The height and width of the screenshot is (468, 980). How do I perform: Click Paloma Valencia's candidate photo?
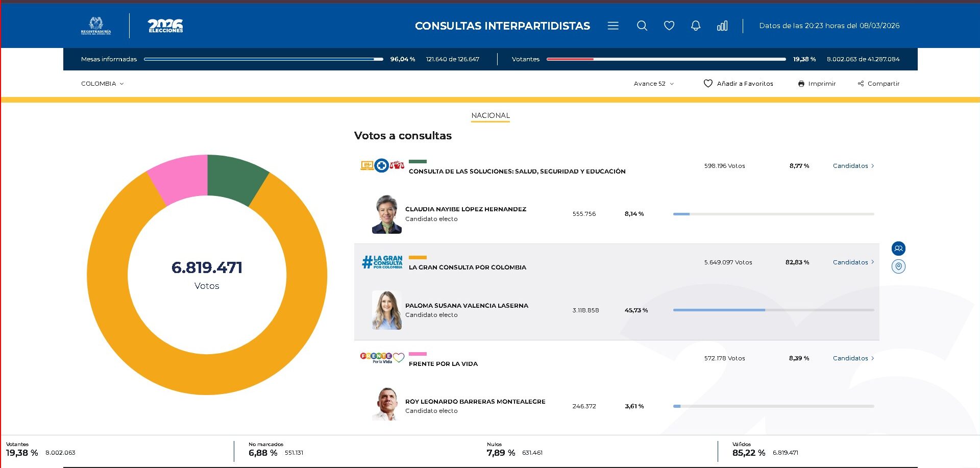387,310
